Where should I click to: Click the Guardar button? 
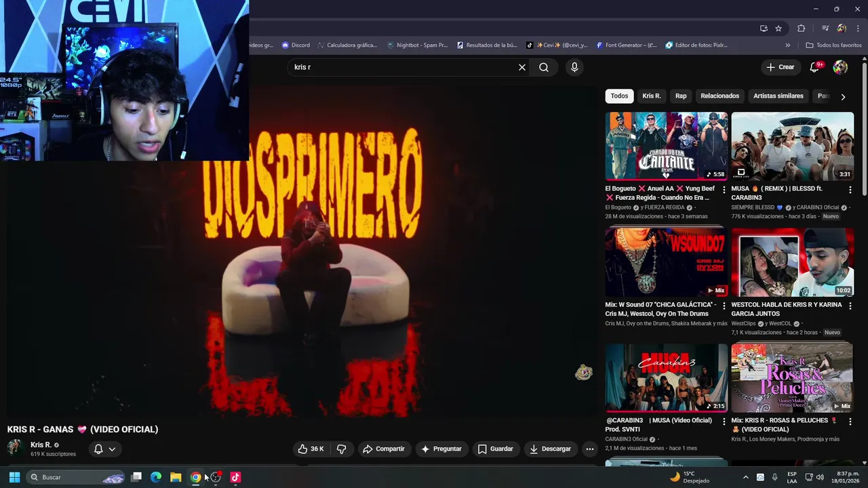coord(496,449)
